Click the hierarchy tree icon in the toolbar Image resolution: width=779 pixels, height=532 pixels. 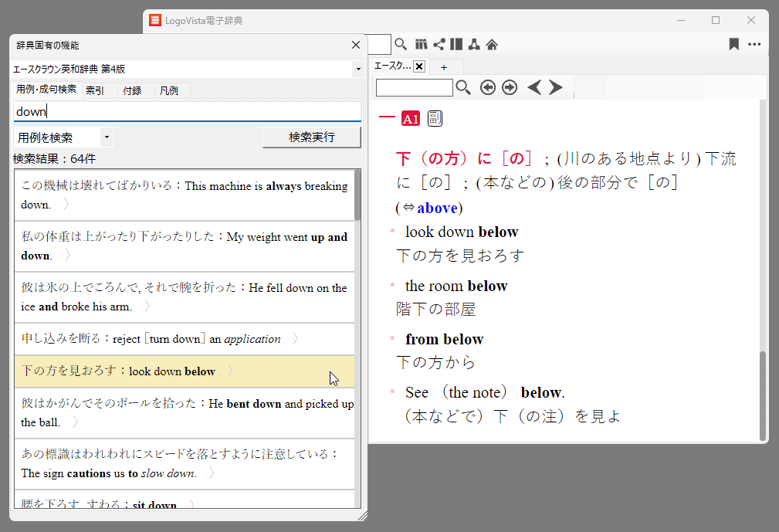point(474,44)
